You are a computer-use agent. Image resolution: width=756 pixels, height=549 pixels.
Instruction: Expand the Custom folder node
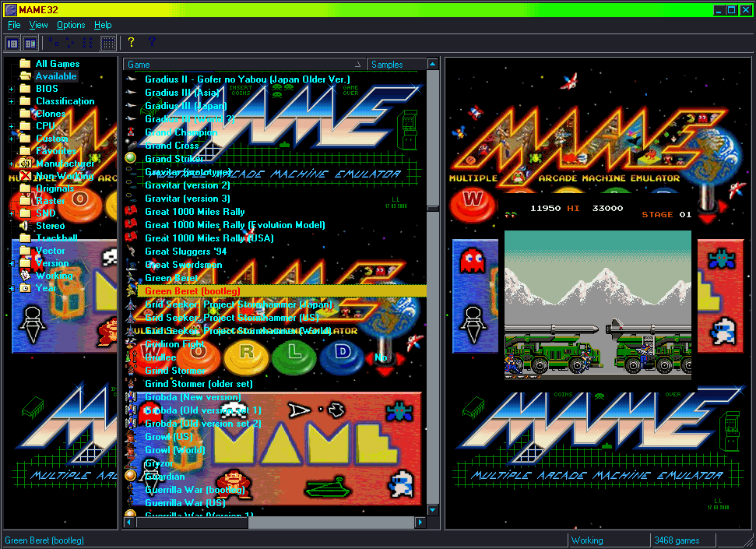coord(11,139)
